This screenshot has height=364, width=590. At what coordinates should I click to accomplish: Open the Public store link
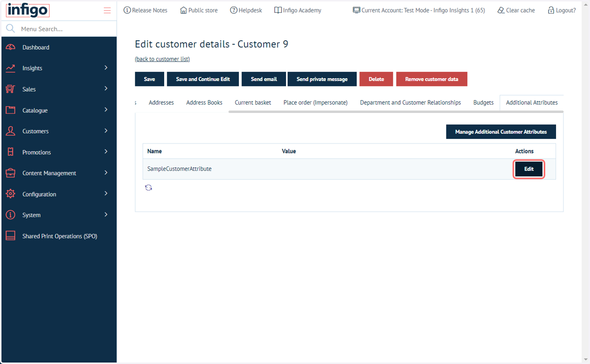[x=199, y=10]
